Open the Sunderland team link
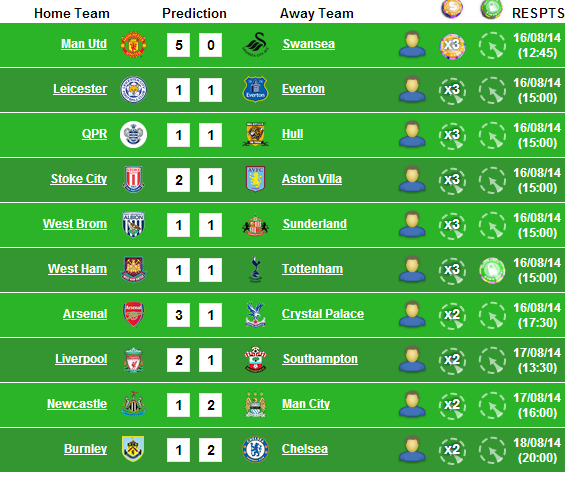This screenshot has height=496, width=579. [x=315, y=224]
